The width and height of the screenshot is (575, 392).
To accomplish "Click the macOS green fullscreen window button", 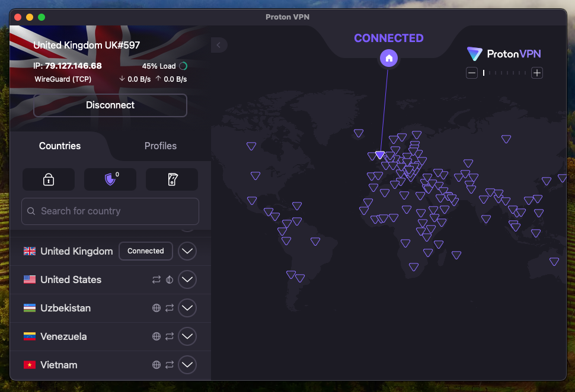I will coord(41,17).
